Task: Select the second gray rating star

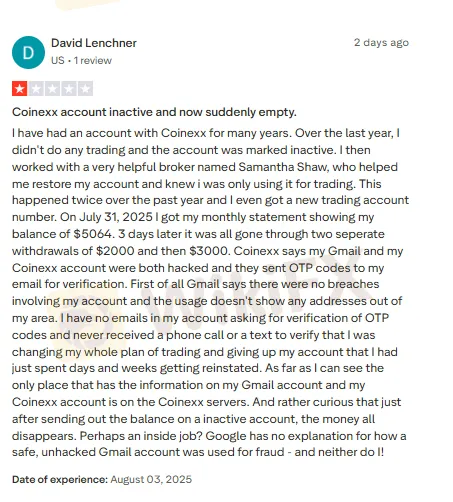Action: tap(36, 89)
